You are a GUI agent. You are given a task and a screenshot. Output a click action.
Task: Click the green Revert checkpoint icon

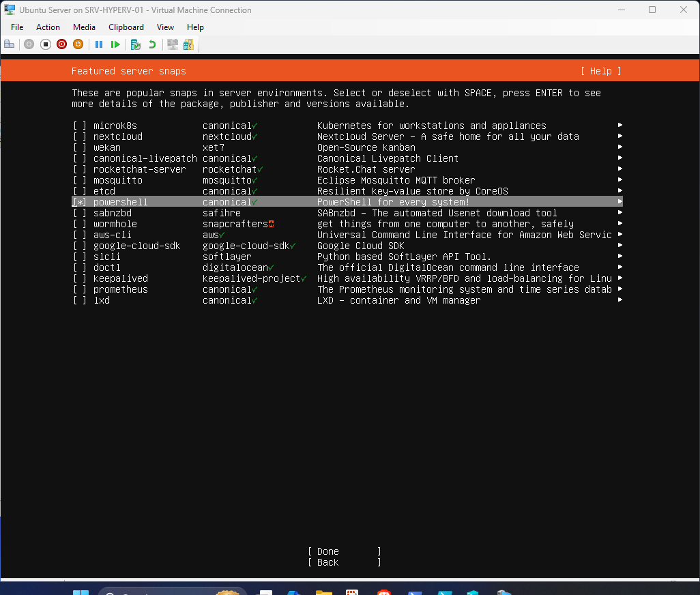[151, 44]
